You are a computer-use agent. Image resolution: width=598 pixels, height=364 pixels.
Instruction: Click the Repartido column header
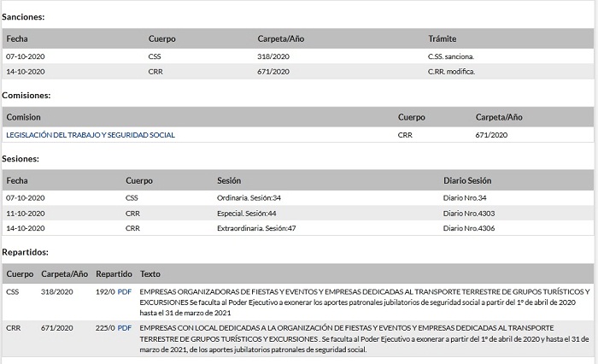pos(114,274)
